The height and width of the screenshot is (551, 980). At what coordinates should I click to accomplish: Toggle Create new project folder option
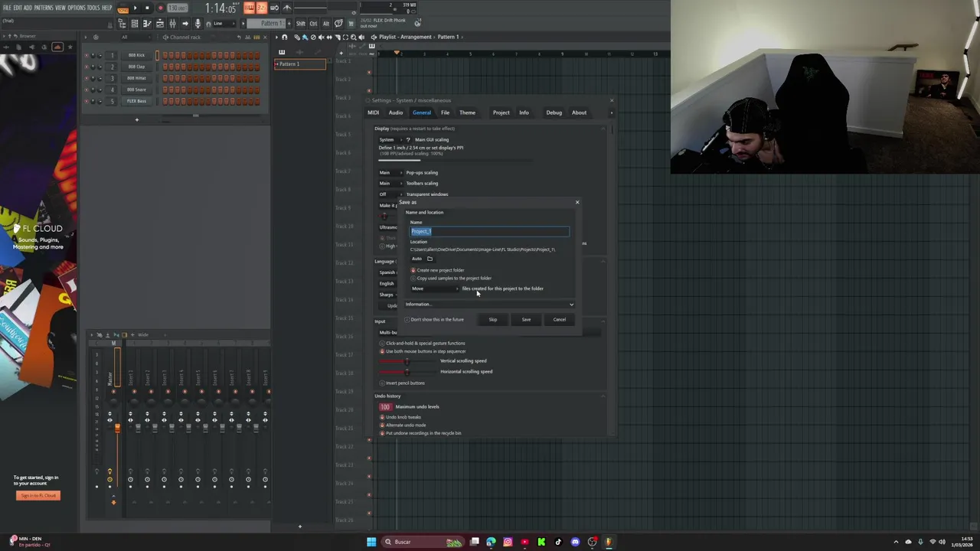pos(436,270)
